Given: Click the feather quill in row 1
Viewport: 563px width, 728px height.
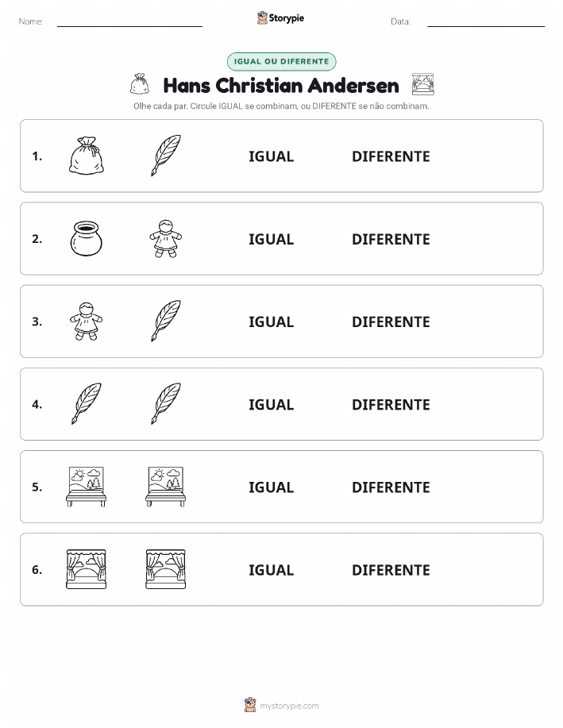Looking at the screenshot, I should pos(166,156).
